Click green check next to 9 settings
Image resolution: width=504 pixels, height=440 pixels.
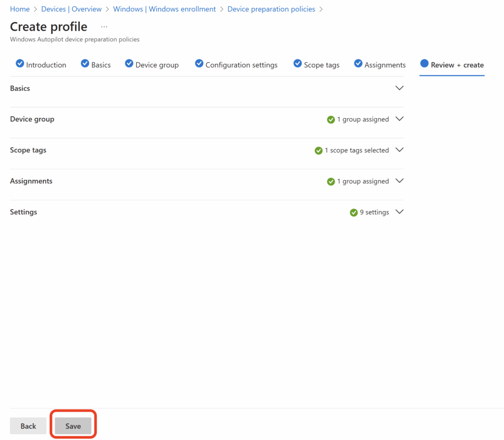(x=353, y=213)
